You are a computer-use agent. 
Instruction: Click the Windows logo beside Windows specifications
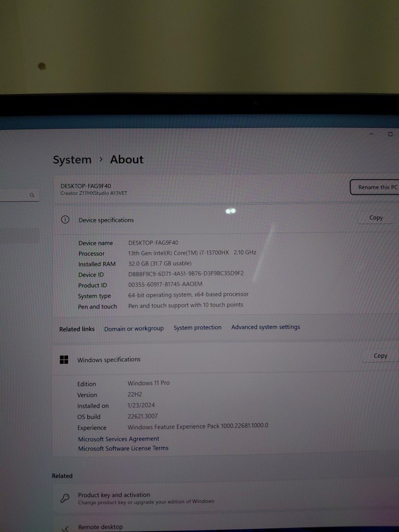coord(64,360)
